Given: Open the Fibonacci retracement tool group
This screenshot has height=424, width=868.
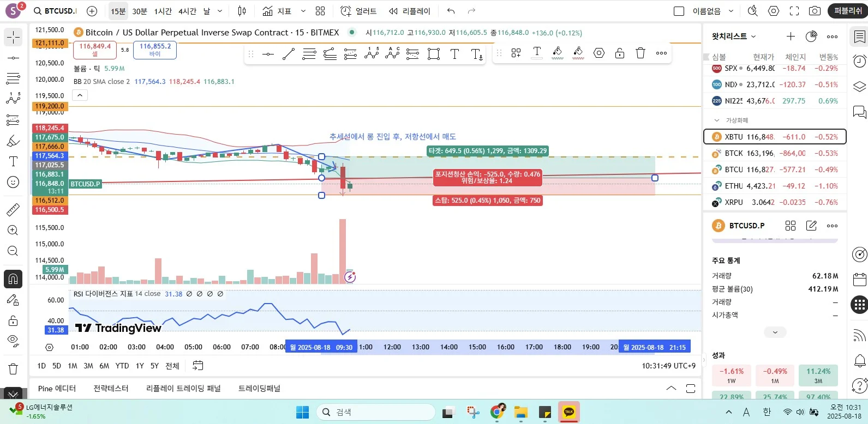Looking at the screenshot, I should point(13,78).
